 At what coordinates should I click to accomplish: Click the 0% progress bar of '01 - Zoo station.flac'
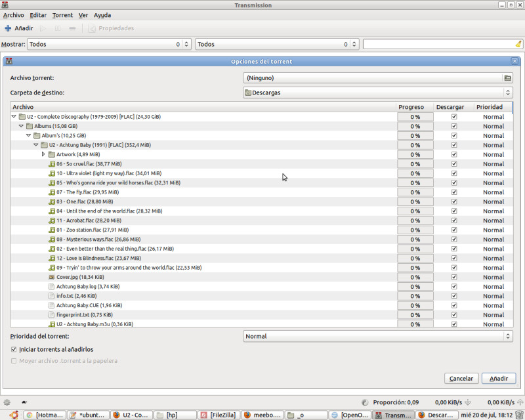tap(415, 230)
